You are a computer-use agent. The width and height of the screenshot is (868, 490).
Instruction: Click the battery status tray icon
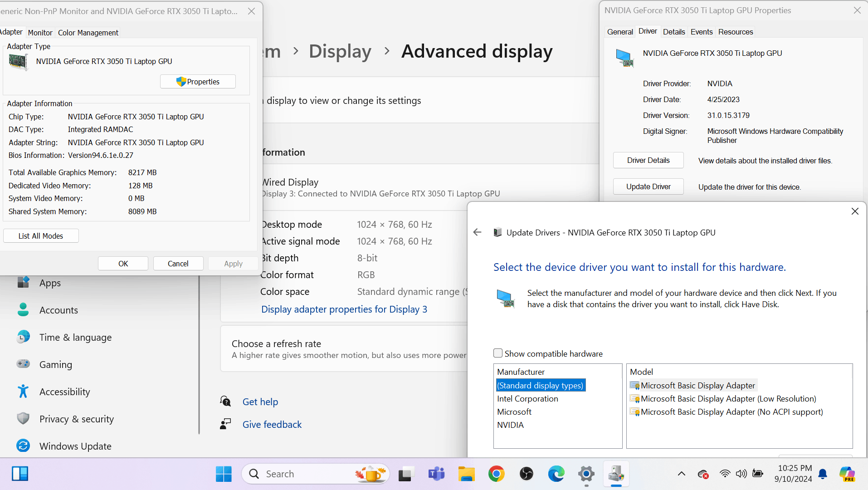point(757,474)
